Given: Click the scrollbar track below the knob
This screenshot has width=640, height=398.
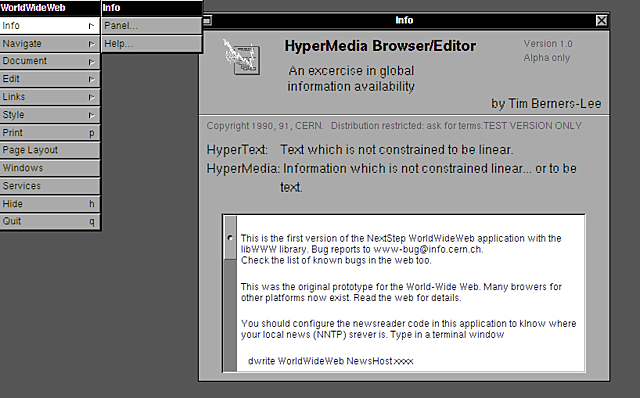Looking at the screenshot, I should pos(230,315).
